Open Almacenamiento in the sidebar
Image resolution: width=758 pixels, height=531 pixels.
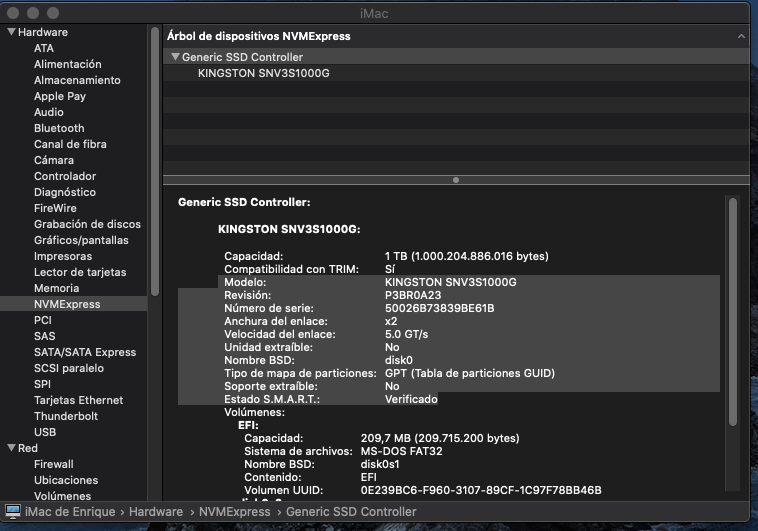(x=77, y=80)
